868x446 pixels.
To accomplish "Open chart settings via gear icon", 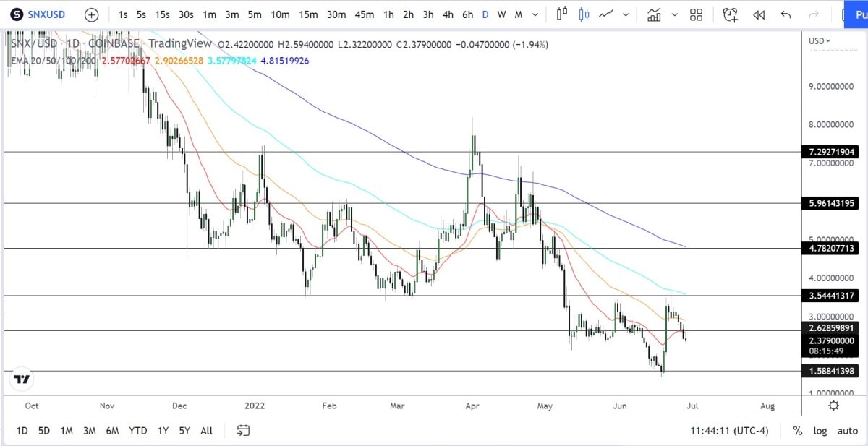I will pos(833,406).
